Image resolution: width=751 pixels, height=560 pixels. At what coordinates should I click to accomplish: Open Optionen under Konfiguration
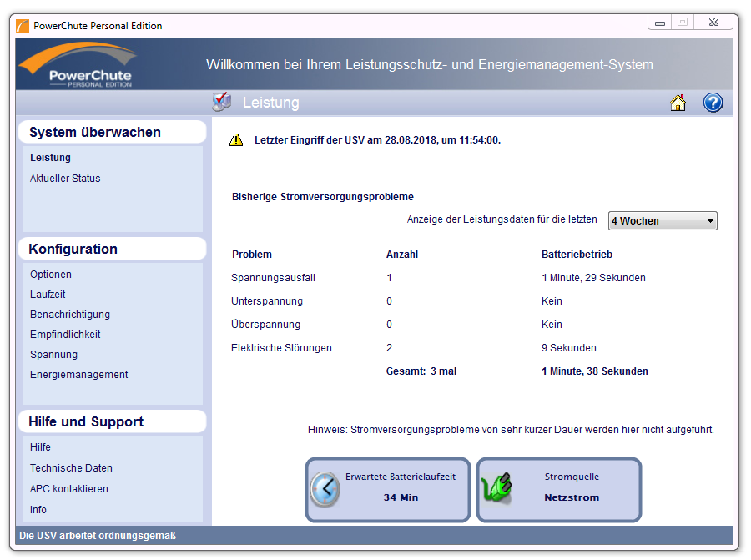coord(51,274)
